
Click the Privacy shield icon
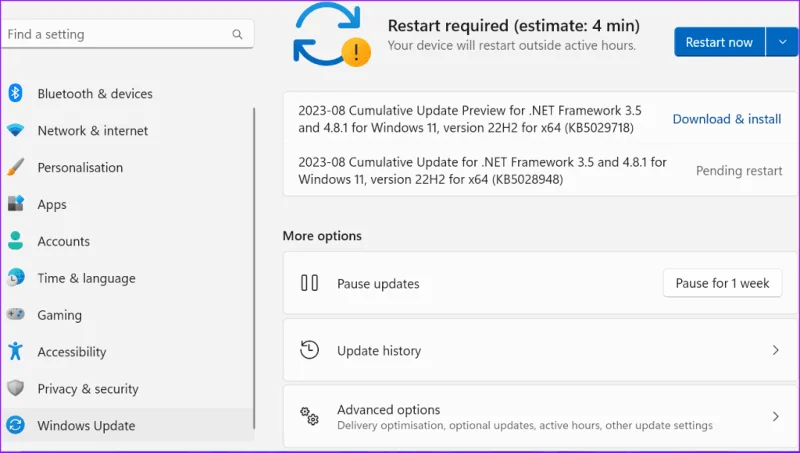point(15,388)
